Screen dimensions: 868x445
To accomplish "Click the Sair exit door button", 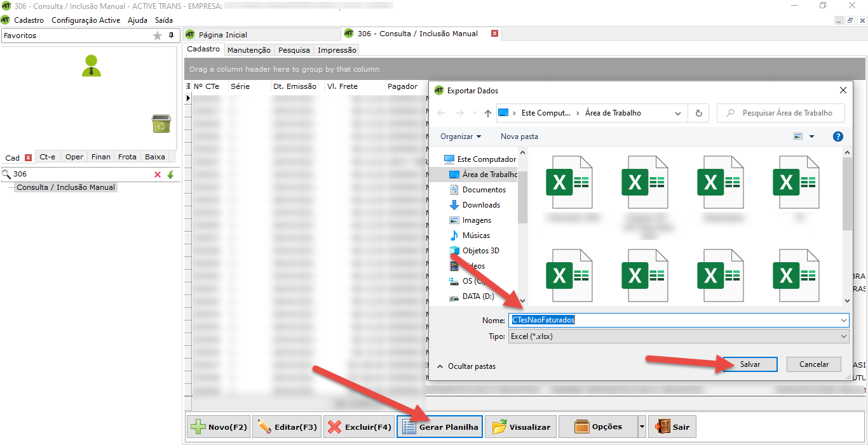I will coord(672,427).
